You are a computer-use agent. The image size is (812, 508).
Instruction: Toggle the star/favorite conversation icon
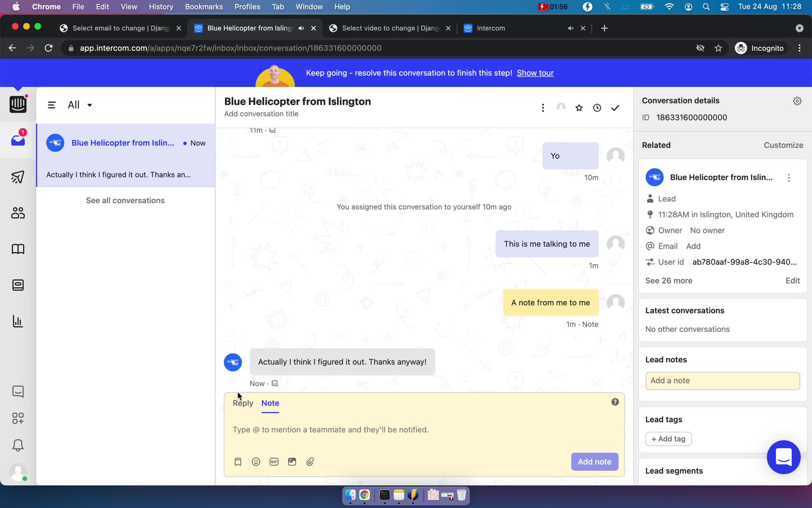[579, 108]
